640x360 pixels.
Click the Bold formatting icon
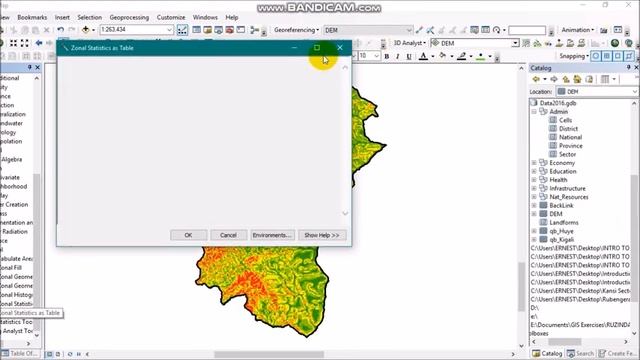tap(387, 56)
